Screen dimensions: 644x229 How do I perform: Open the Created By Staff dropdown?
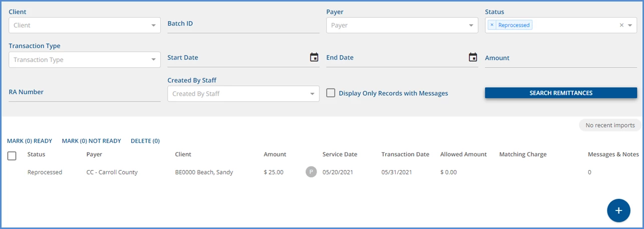point(312,94)
